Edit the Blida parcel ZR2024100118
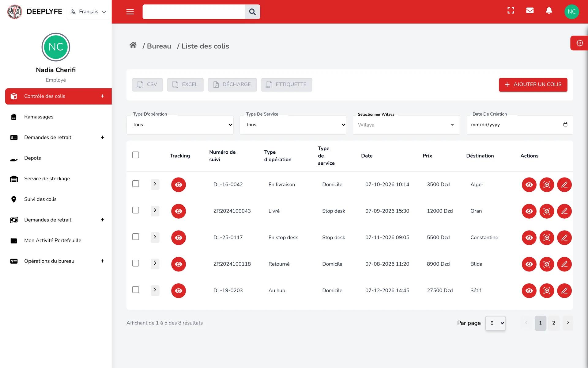The width and height of the screenshot is (588, 368). click(564, 264)
